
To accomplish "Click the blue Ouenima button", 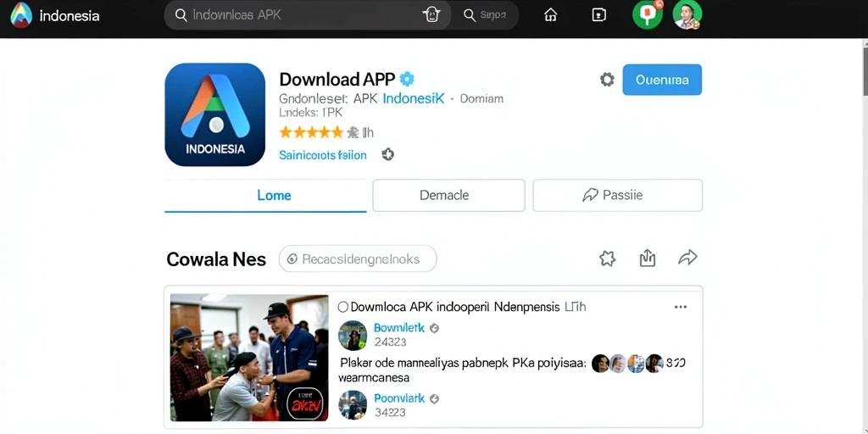I will [662, 80].
